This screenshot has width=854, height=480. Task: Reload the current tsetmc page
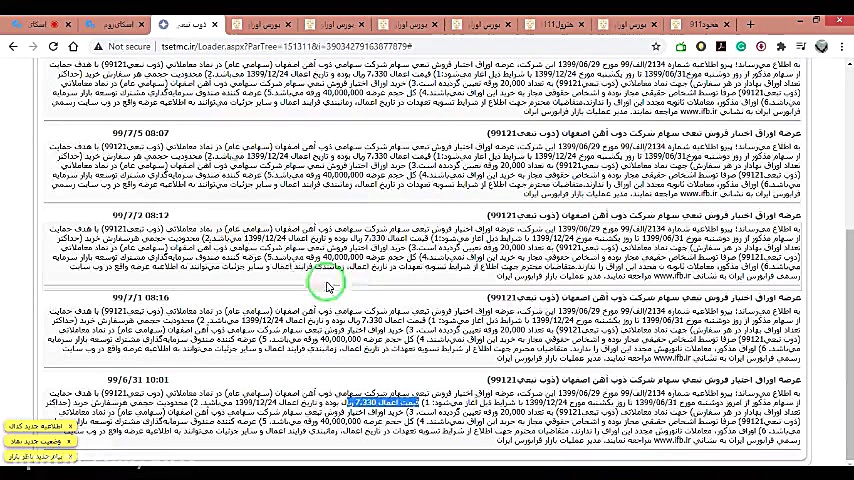click(x=53, y=47)
